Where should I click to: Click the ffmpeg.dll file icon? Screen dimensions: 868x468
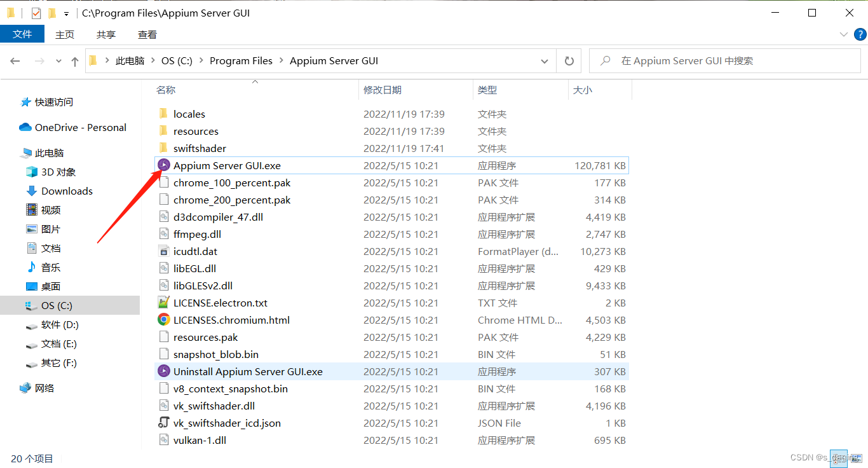164,234
